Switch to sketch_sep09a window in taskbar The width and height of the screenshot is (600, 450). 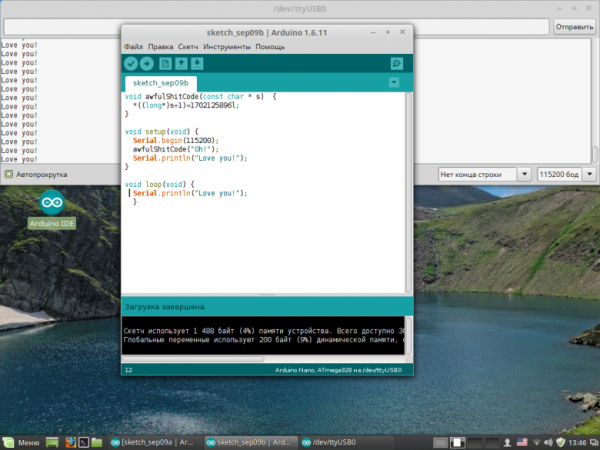tap(153, 443)
